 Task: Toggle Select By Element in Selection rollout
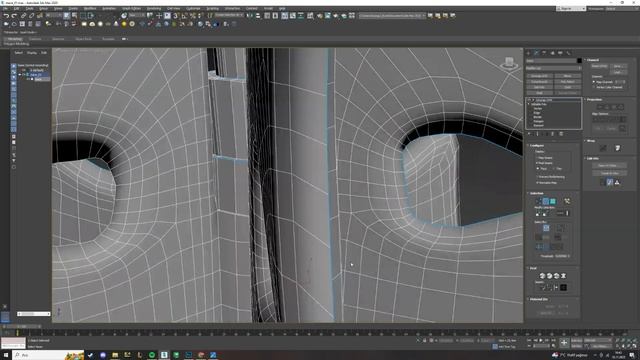pyautogui.click(x=567, y=201)
